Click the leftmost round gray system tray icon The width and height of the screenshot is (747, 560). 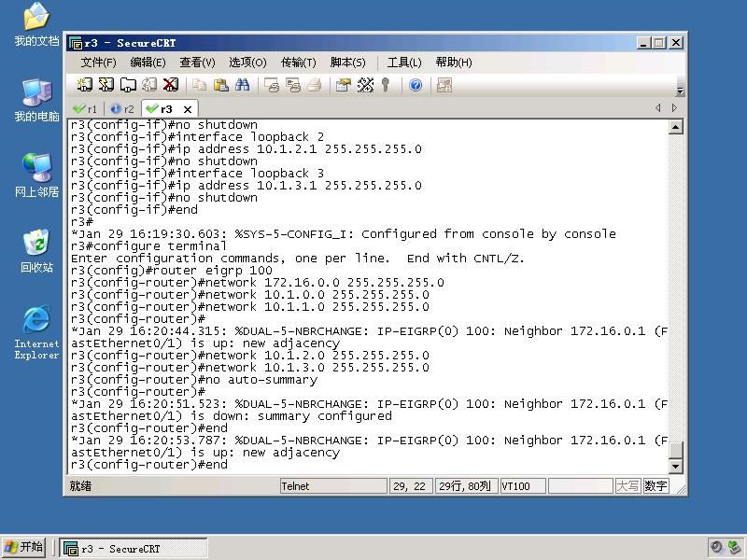[x=716, y=547]
